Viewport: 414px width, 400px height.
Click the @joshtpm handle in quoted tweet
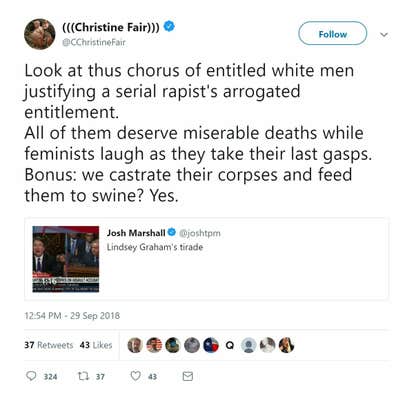(200, 233)
